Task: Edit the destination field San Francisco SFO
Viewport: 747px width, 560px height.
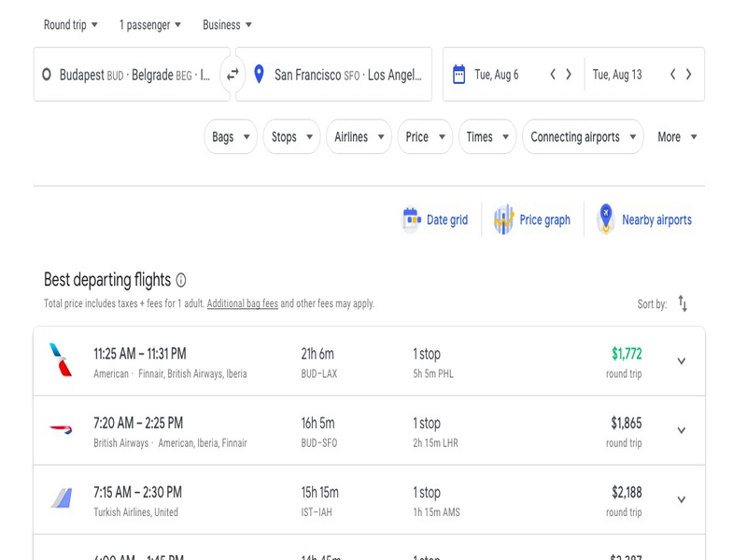Action: (333, 75)
